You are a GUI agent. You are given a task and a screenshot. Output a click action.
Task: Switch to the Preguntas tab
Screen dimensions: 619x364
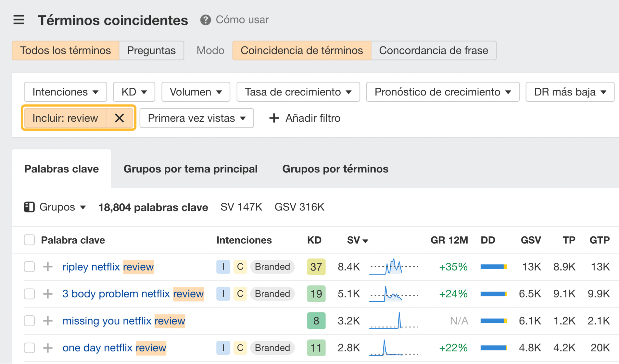click(x=151, y=50)
